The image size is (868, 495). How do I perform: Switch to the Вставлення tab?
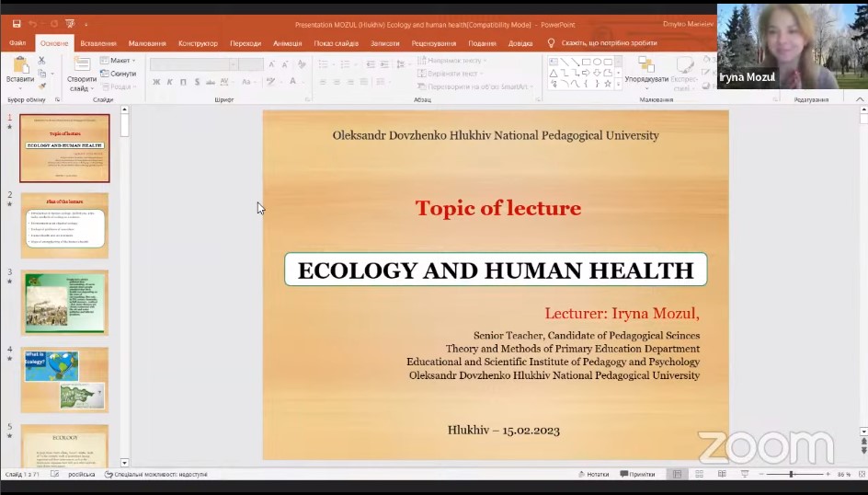click(98, 43)
